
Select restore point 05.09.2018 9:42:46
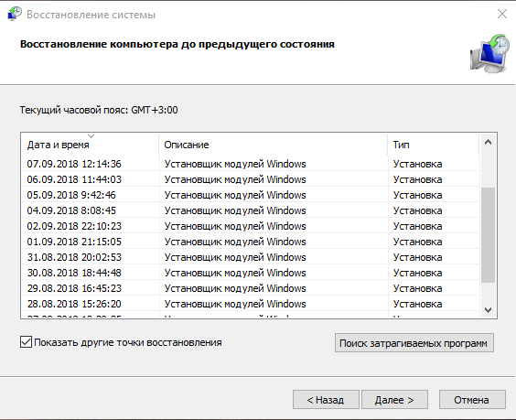(251, 195)
